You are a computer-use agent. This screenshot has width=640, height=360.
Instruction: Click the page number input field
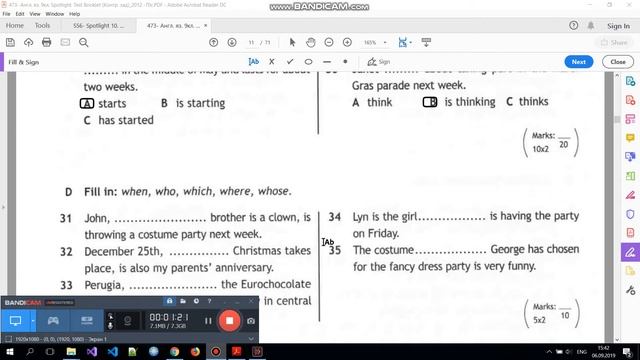pos(251,42)
